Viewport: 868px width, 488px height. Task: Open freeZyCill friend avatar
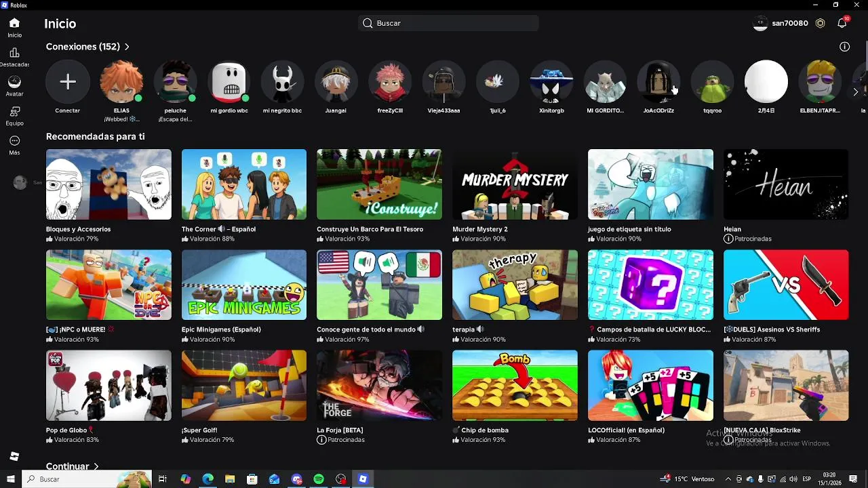390,82
